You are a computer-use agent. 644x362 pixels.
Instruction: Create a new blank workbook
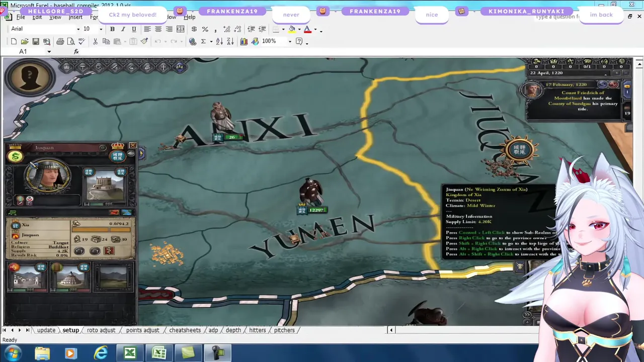click(x=14, y=41)
